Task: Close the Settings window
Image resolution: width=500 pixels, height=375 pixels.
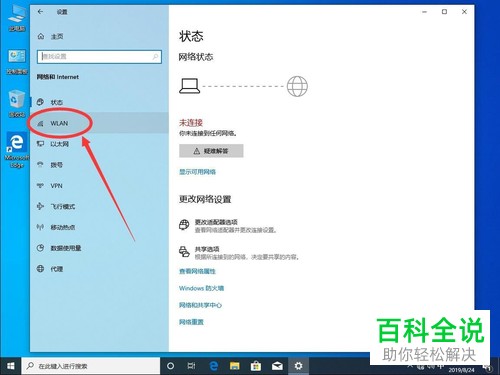Action: click(464, 12)
